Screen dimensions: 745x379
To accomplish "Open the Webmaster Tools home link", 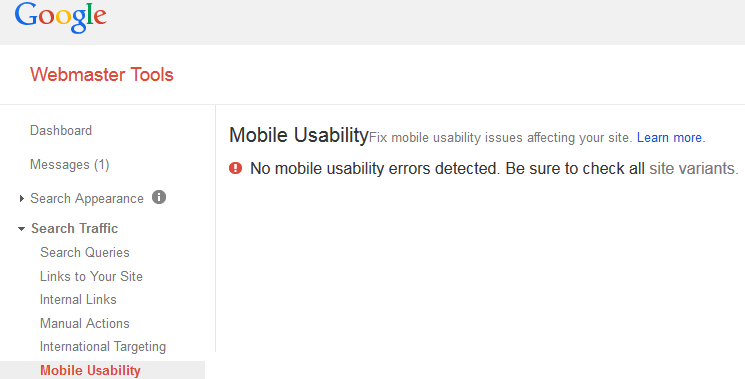I will (x=102, y=75).
